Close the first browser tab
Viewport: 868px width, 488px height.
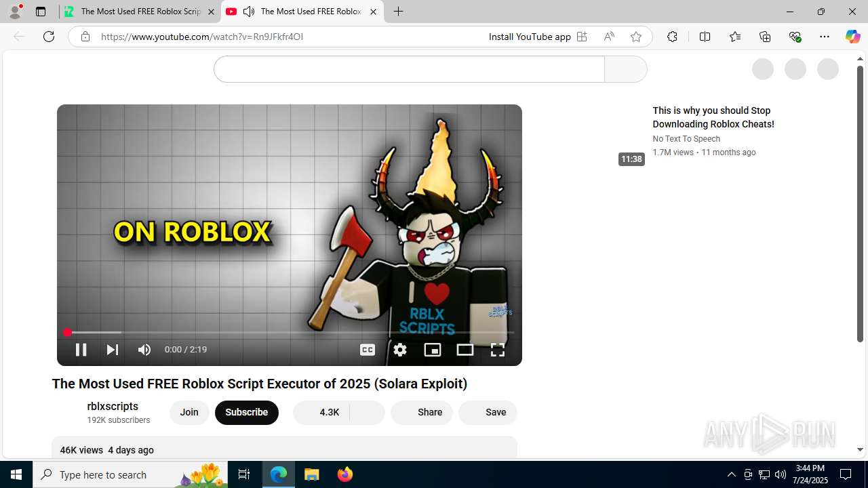[x=211, y=12]
